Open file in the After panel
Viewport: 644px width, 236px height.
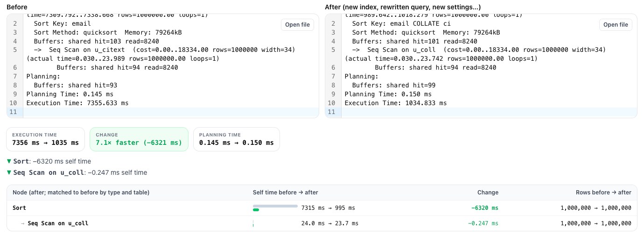616,25
